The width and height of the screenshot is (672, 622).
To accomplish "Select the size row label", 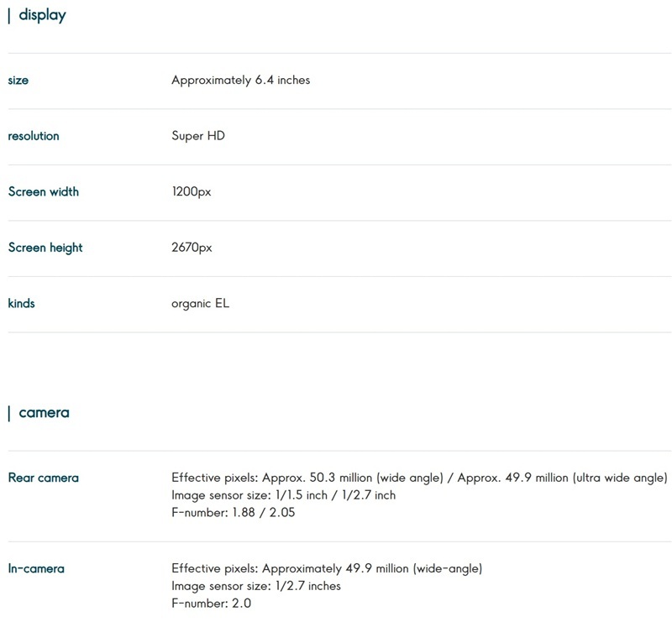I will pos(18,80).
